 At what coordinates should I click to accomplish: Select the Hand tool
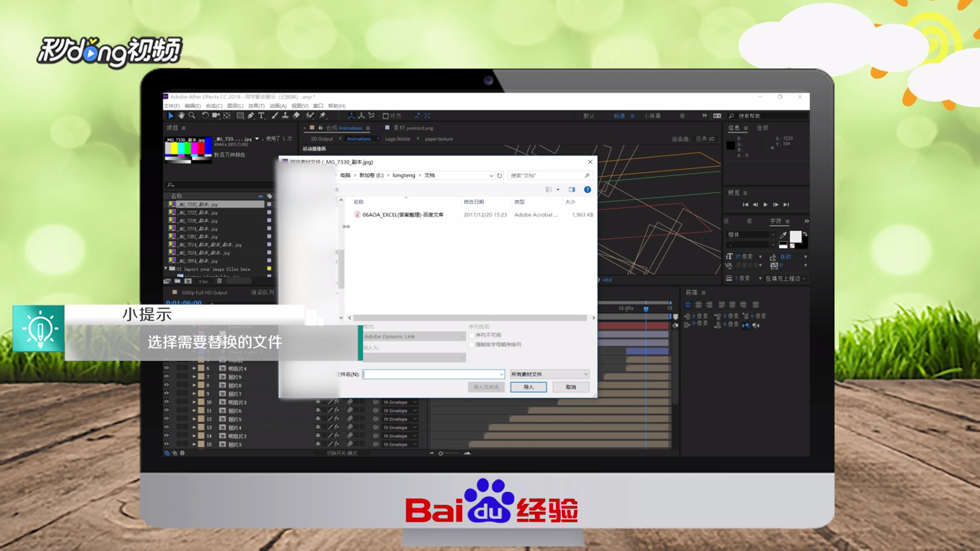pos(181,116)
